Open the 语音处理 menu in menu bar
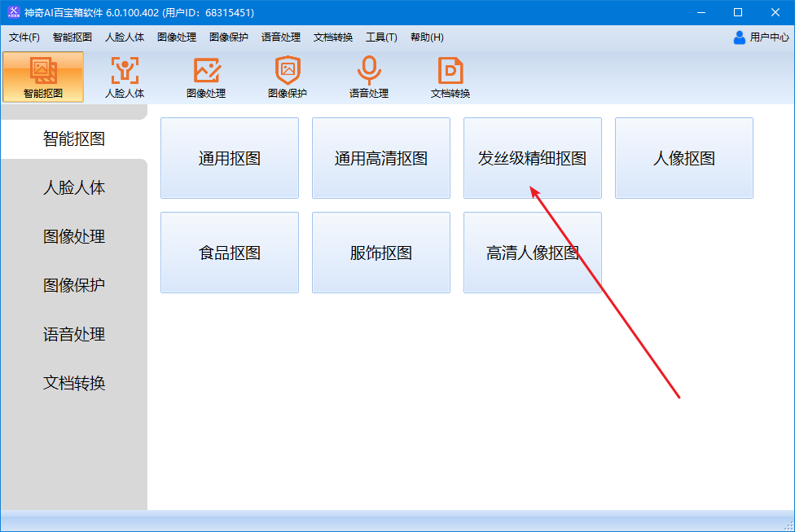The height and width of the screenshot is (532, 795). click(x=281, y=37)
